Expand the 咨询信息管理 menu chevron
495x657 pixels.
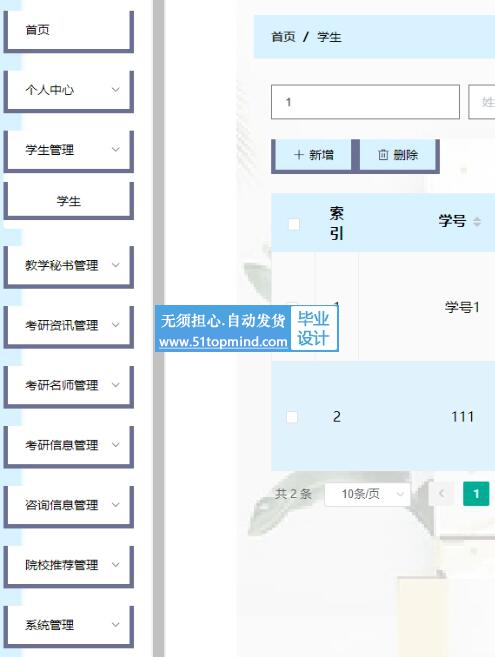[x=115, y=504]
